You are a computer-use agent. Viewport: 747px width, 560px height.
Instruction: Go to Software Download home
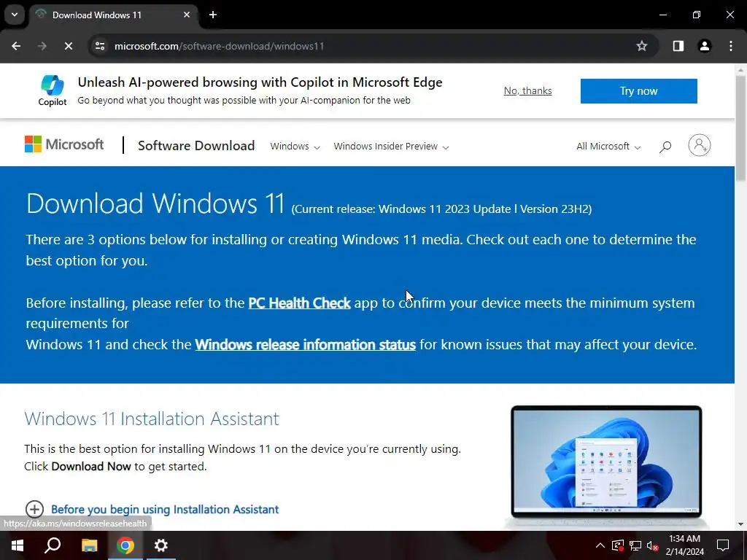click(x=196, y=146)
